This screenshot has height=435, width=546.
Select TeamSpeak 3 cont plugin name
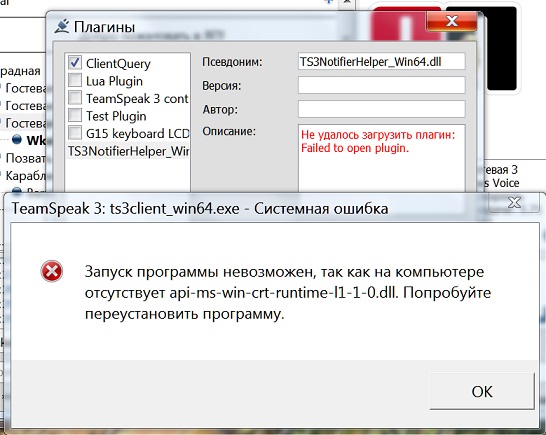click(x=137, y=99)
